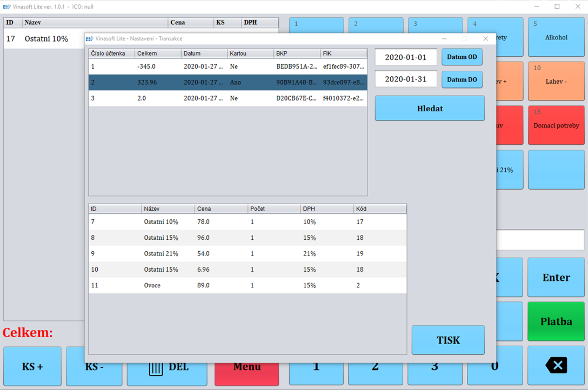Click the Datum OD button
588x390 pixels.
462,57
